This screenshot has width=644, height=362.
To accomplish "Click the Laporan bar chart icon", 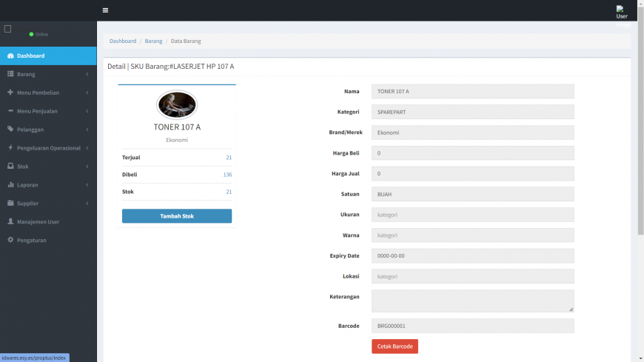I will point(10,184).
